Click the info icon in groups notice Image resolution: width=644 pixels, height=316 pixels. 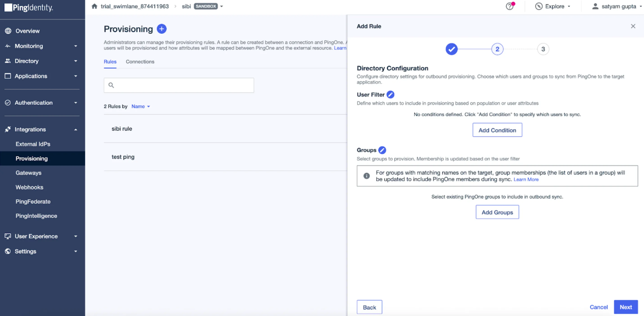(x=366, y=176)
